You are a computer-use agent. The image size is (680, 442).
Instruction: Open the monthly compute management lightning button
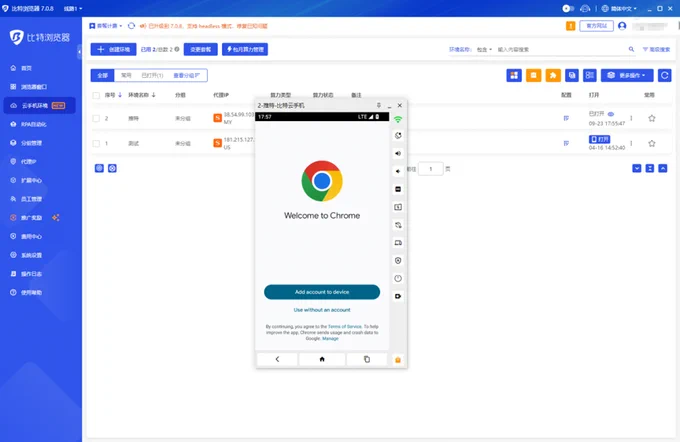(x=245, y=49)
